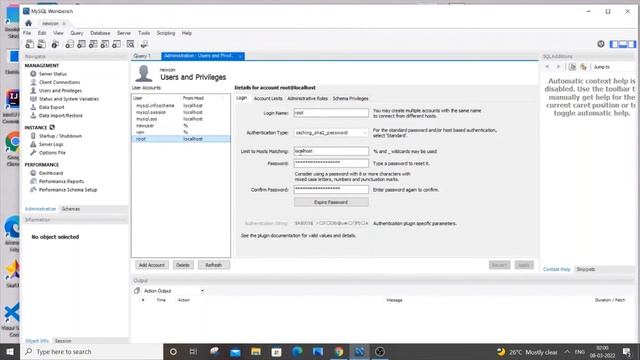Go back in context help history

547,67
